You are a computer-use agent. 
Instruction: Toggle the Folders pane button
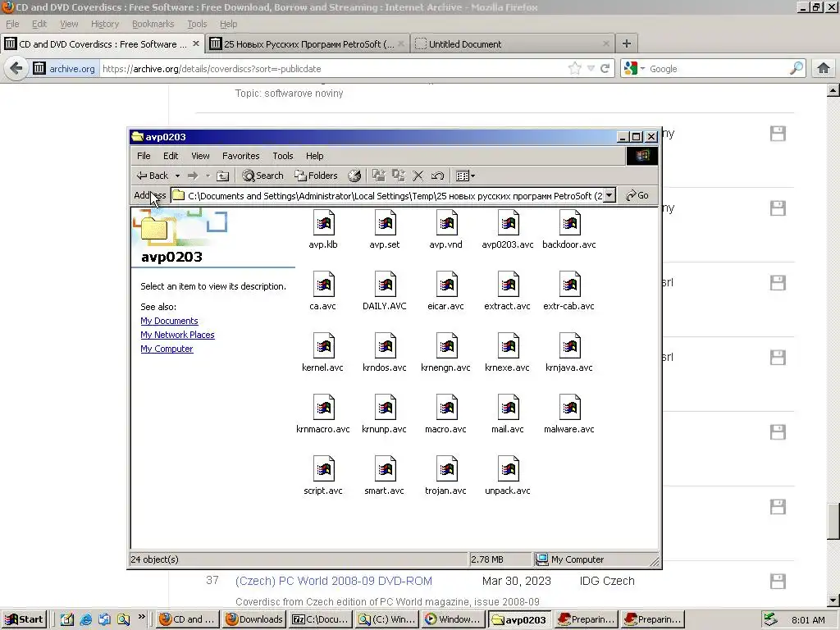point(316,176)
